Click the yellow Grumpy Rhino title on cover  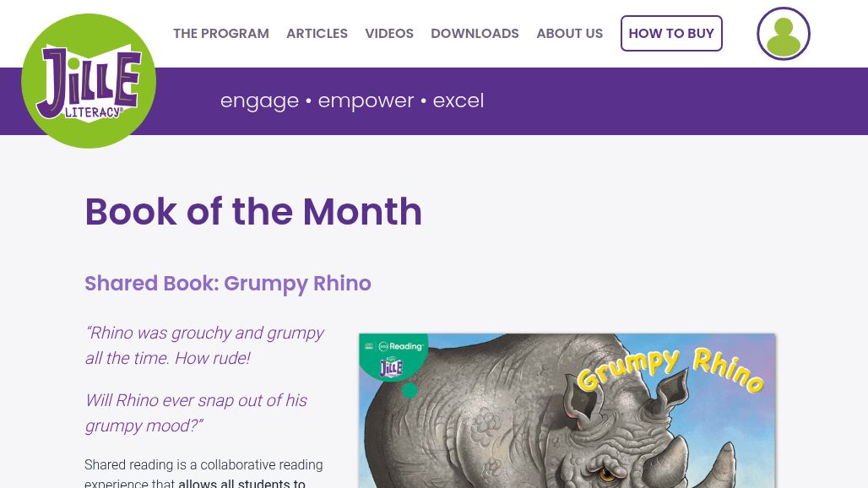coord(670,370)
